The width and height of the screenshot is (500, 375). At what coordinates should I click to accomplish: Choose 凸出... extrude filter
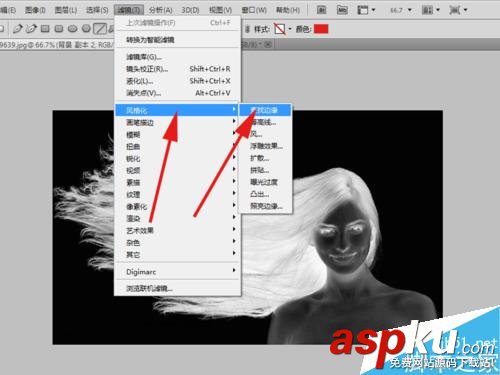(x=266, y=194)
